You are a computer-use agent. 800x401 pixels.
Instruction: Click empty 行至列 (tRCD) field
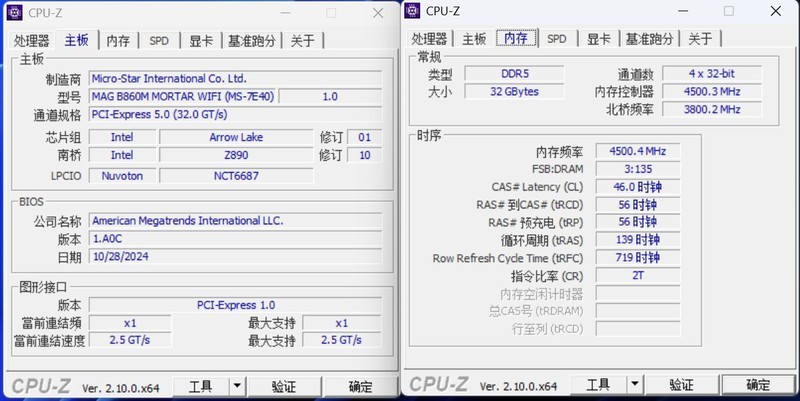[638, 329]
